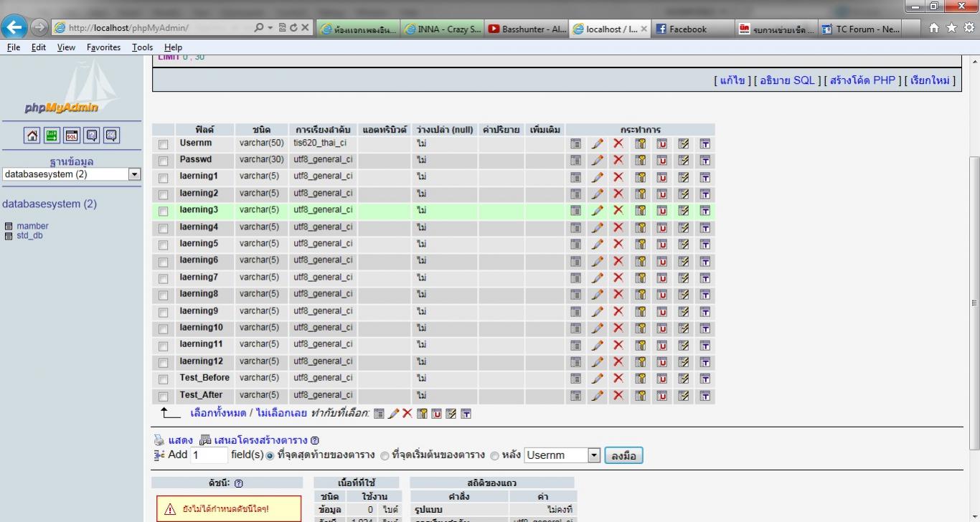Browse distinct values icon for laerning8 row
The image size is (980, 522).
(x=575, y=294)
